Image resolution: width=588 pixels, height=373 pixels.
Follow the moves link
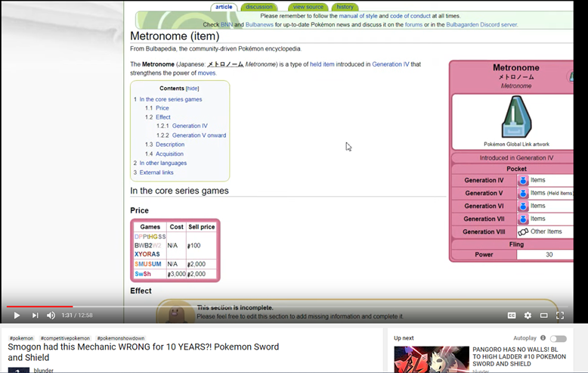click(206, 73)
